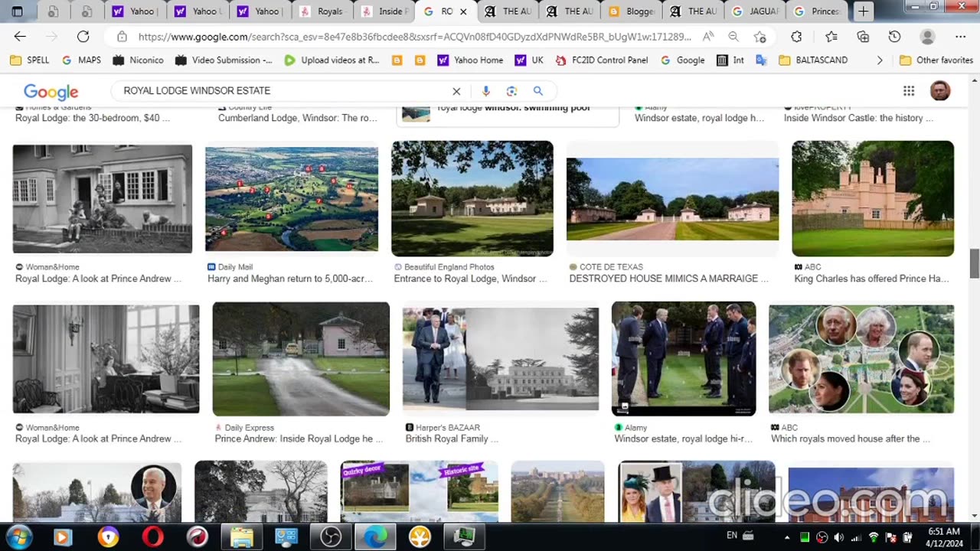Open the ABC royals portrait collage image

tap(861, 359)
